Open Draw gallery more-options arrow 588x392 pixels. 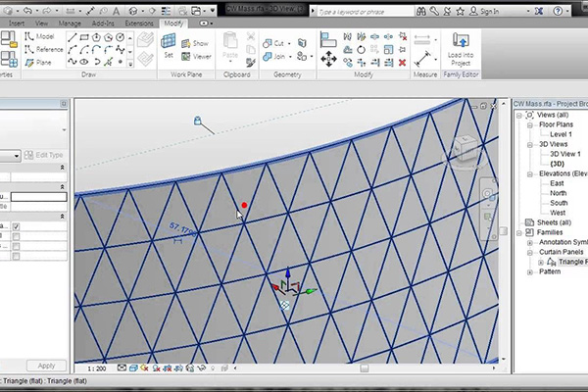pyautogui.click(x=130, y=64)
